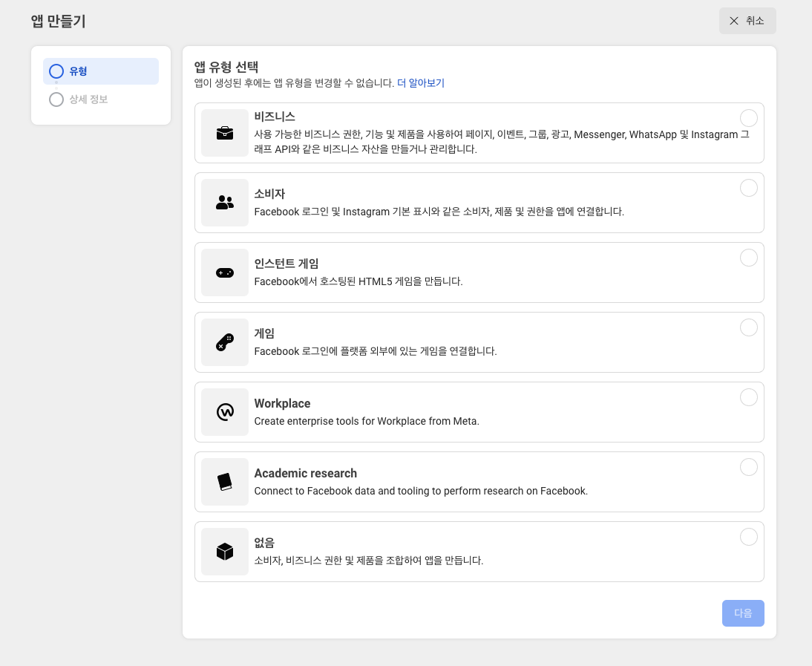Select the 비즈니스 radio button

tap(749, 118)
